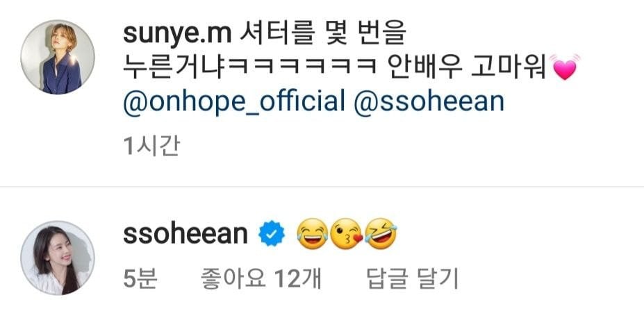The width and height of the screenshot is (644, 327).
Task: Click the 누른거냐 word in comment
Action: [174, 68]
